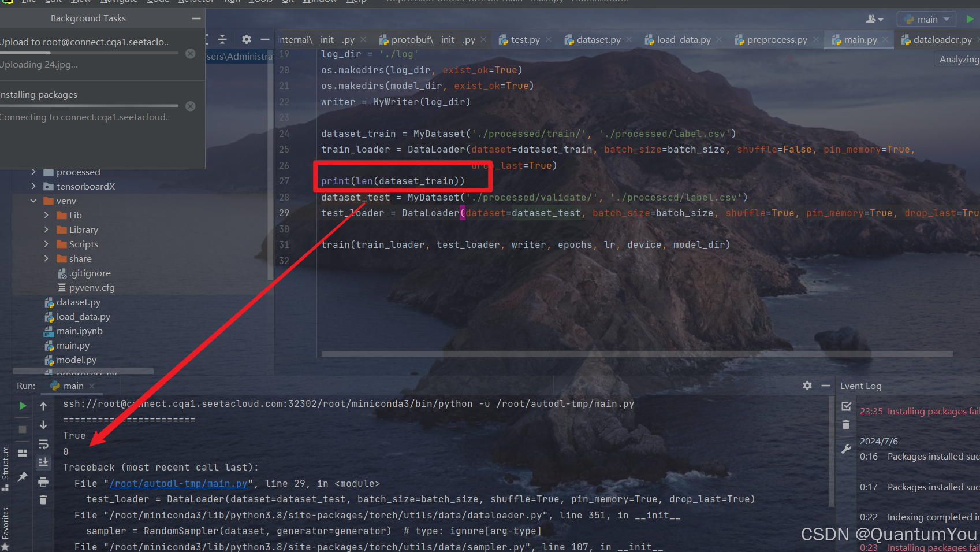Stop the running process in the Run panel
Screen dimensions: 980x552
coord(23,429)
